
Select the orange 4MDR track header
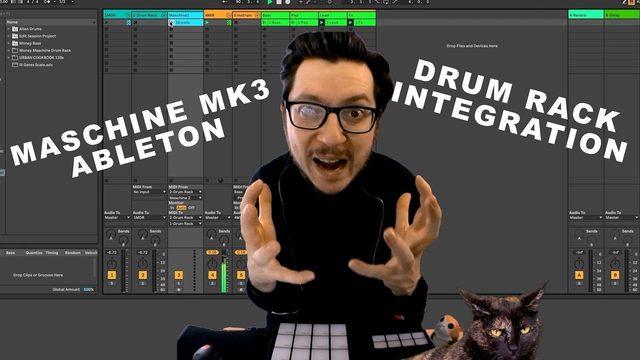[218, 15]
